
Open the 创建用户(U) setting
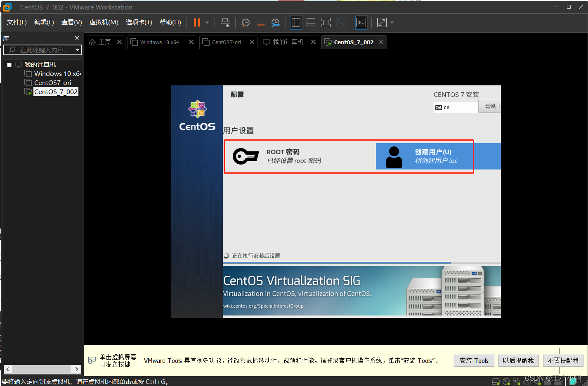click(438, 156)
